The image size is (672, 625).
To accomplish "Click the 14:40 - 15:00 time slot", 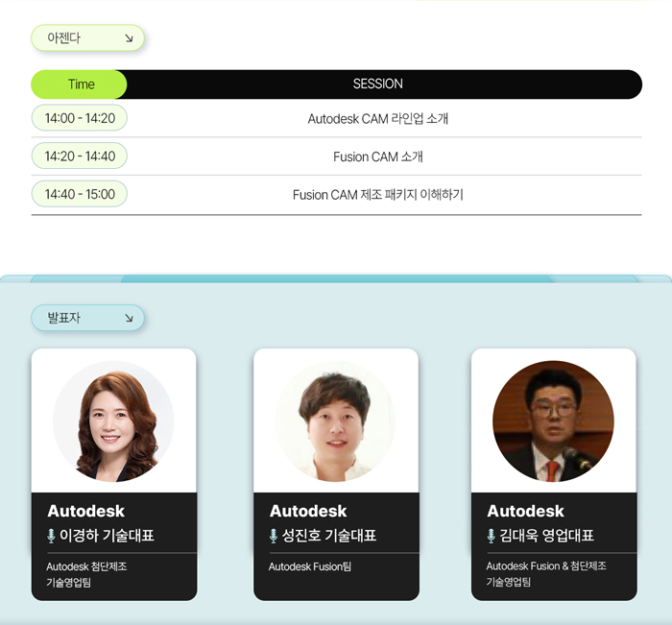I will 80,194.
